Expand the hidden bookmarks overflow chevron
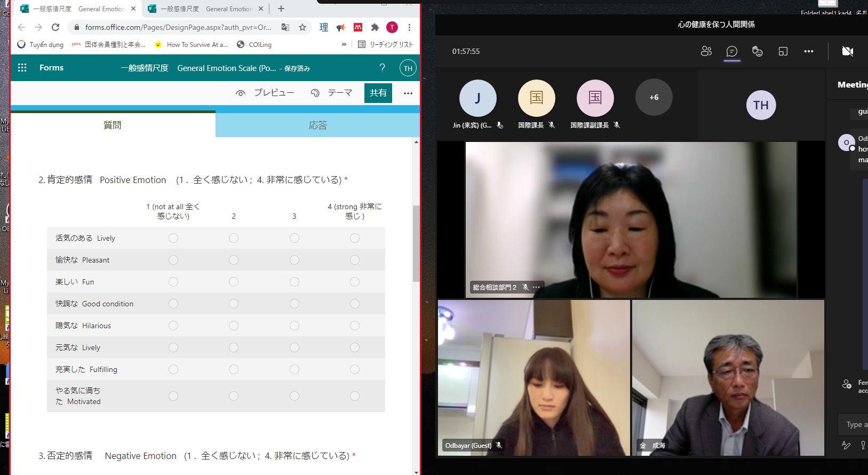The width and height of the screenshot is (868, 475). point(344,44)
